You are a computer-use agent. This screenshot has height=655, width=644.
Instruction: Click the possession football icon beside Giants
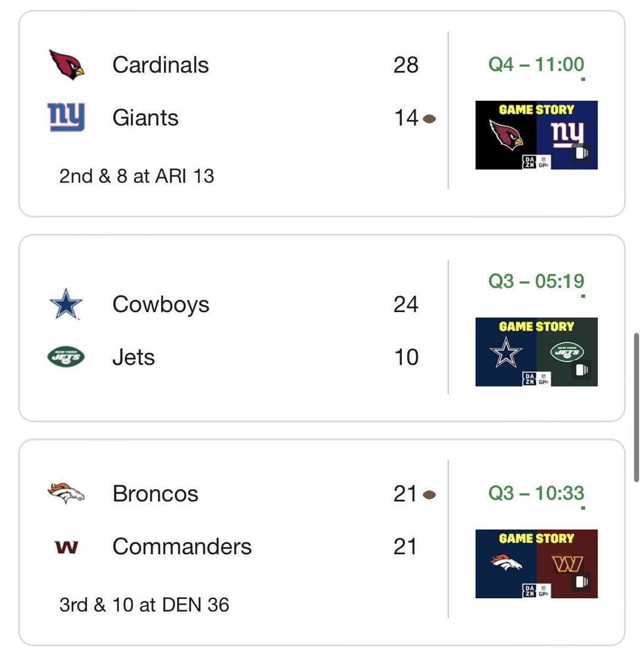(x=429, y=119)
